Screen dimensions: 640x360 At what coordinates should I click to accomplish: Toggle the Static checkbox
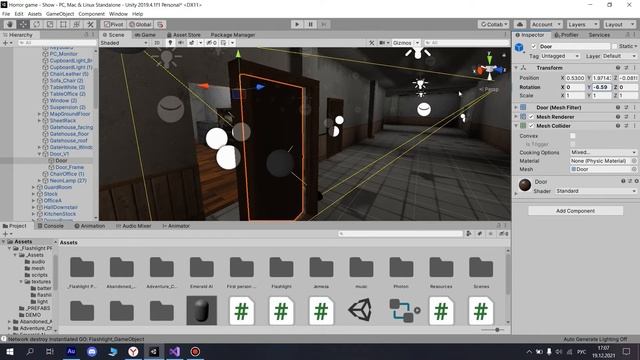[614, 47]
